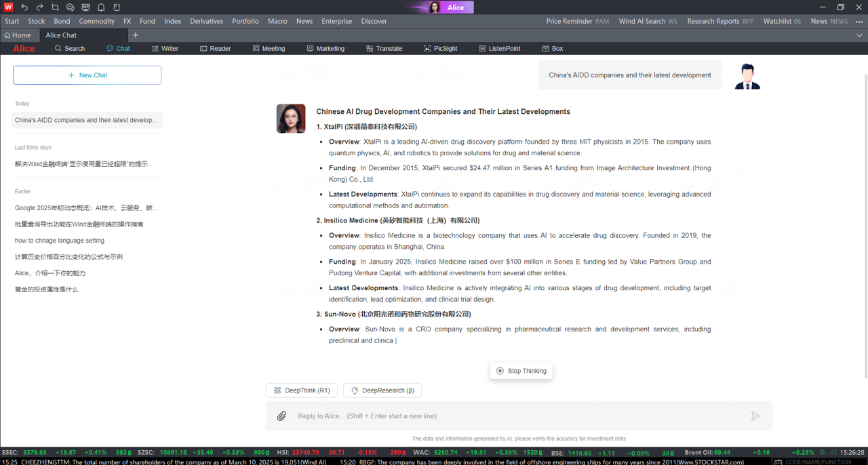Open News NEWS shortcut
The height and width of the screenshot is (465, 868).
click(x=829, y=21)
